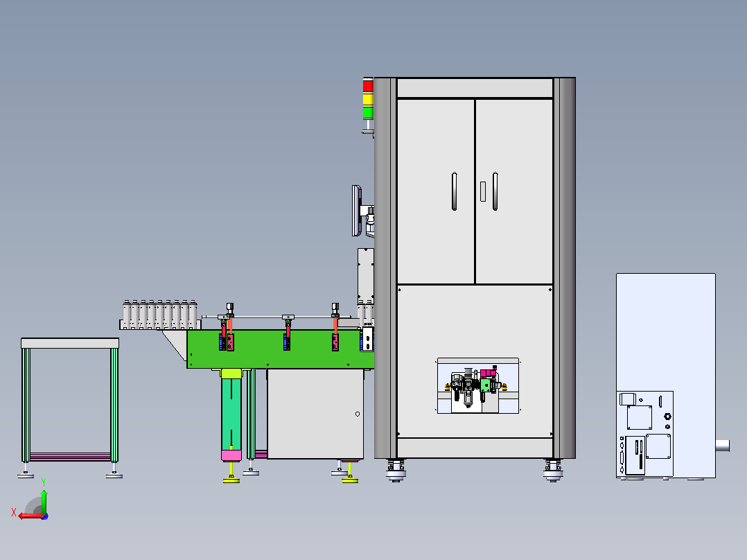Select the green lamp of the signal tower

[x=368, y=113]
